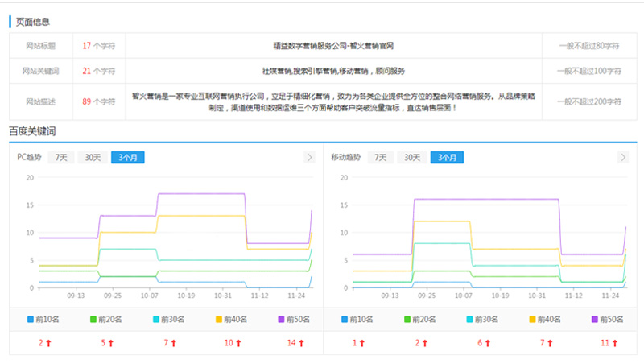Click the blue 前10名 icon in mobile legend
This screenshot has width=644, height=364.
(x=343, y=320)
